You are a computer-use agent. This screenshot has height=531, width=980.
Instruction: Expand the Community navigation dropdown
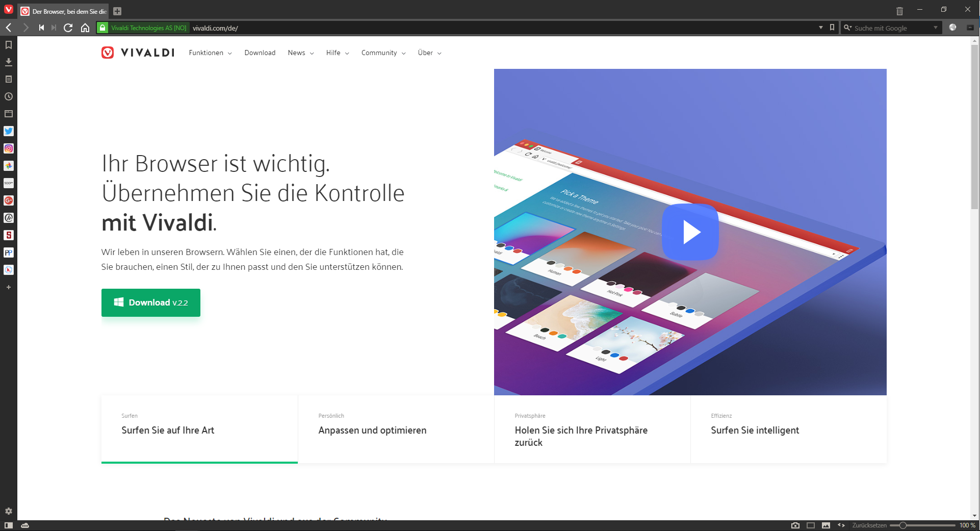383,53
